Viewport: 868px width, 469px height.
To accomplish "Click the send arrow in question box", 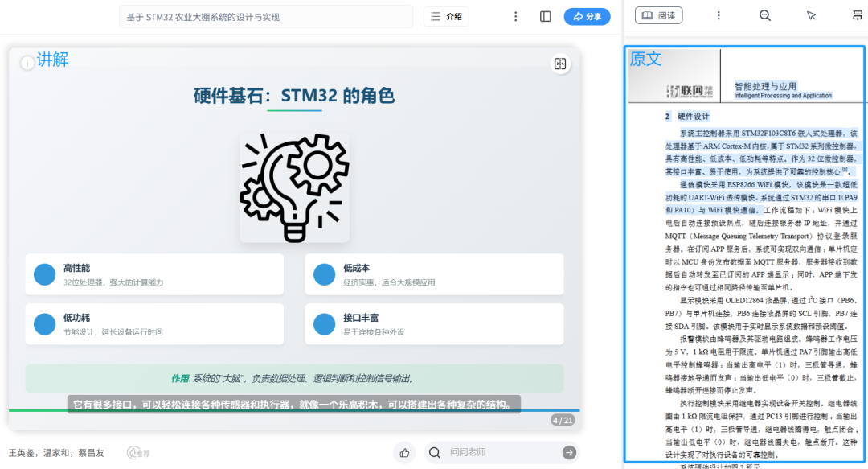I will (569, 453).
